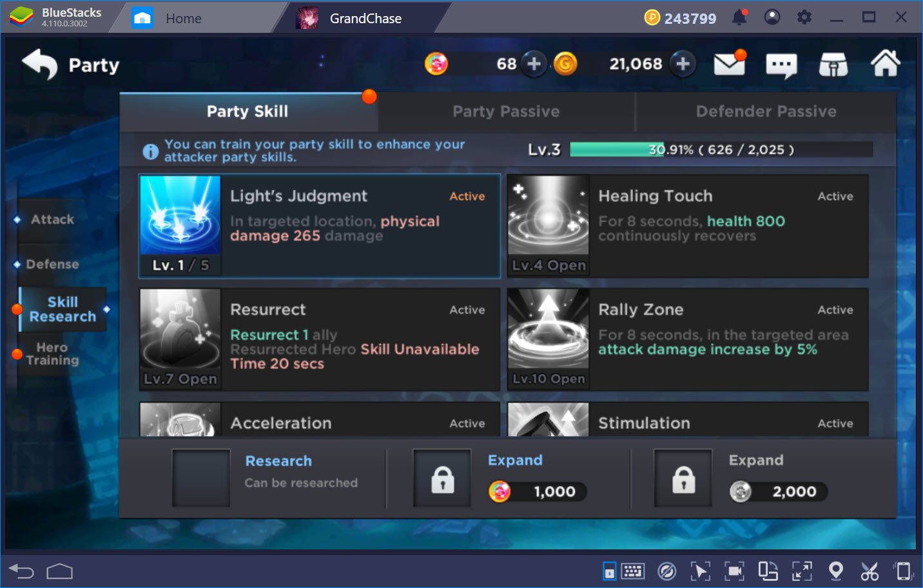
Task: Go back using the Party back arrow
Action: click(x=40, y=64)
